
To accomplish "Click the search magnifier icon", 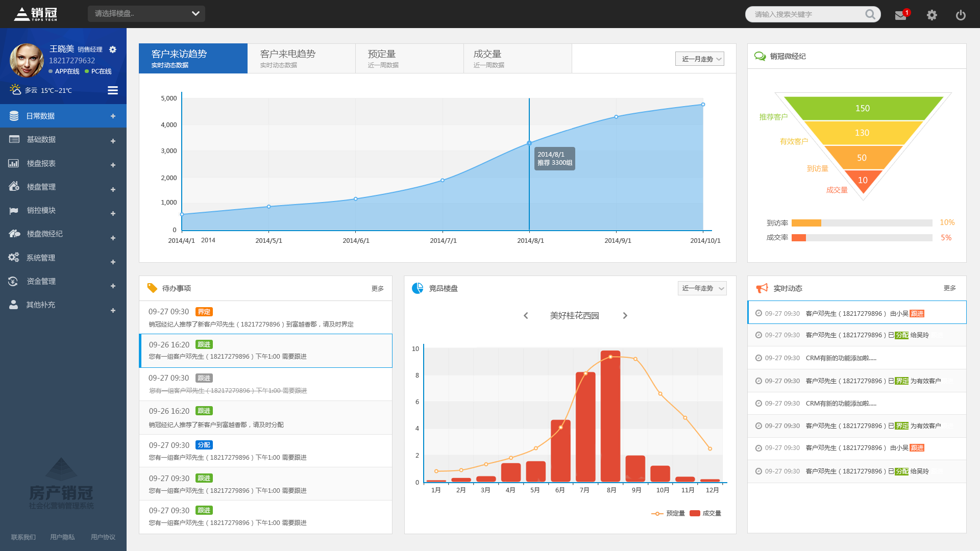I will tap(870, 14).
